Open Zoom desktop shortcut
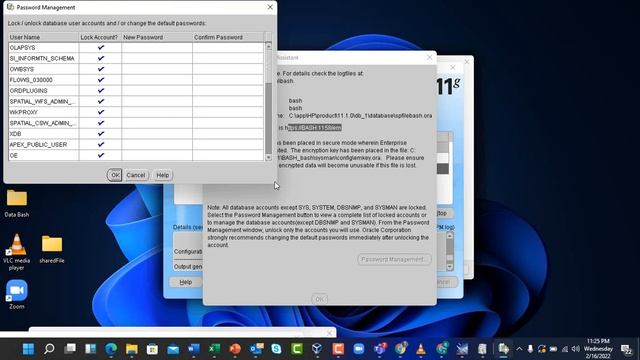 [x=17, y=294]
